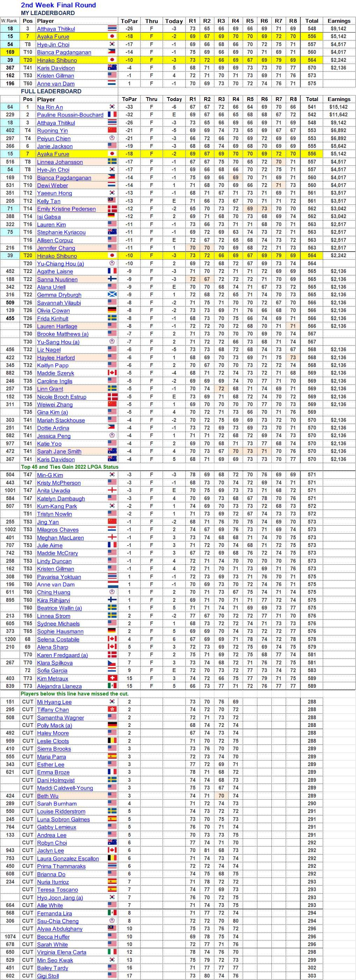This screenshot has width=356, height=980.
Task: Open Gigi Stoll's player link
Action: (x=48, y=976)
